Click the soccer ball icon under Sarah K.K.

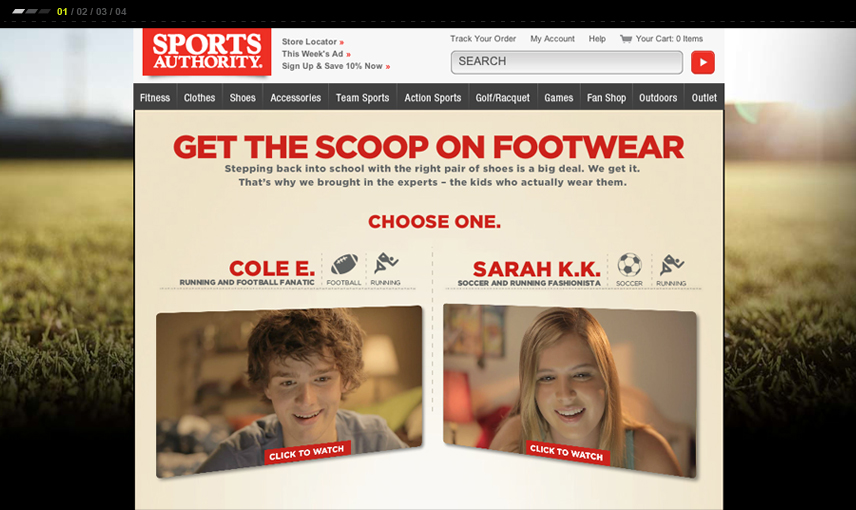pyautogui.click(x=629, y=265)
